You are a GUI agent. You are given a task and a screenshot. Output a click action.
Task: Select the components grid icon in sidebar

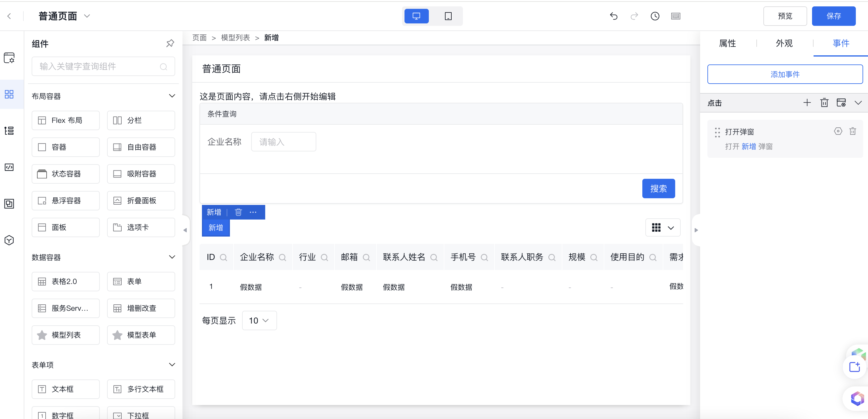click(9, 94)
